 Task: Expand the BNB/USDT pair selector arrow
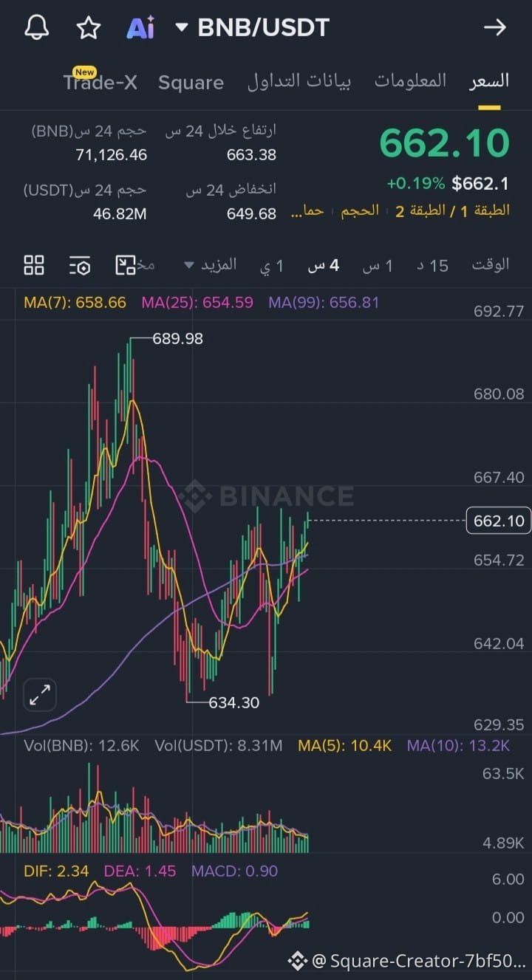click(182, 28)
